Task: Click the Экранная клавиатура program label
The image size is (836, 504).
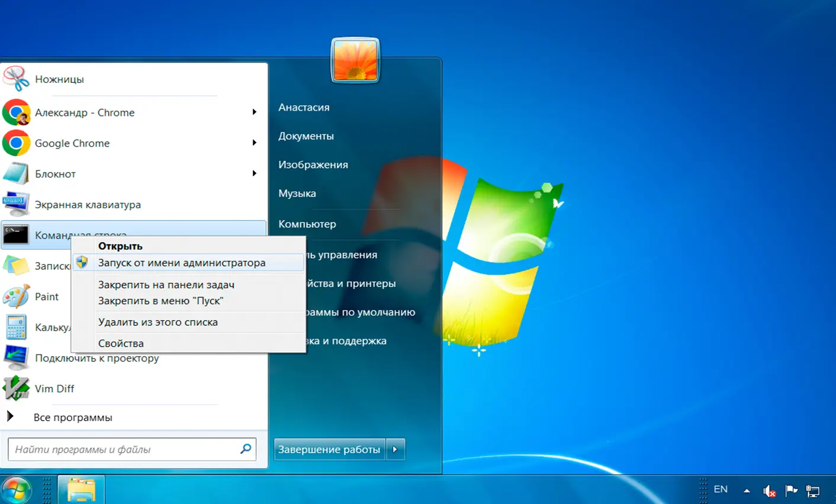Action: pos(88,205)
